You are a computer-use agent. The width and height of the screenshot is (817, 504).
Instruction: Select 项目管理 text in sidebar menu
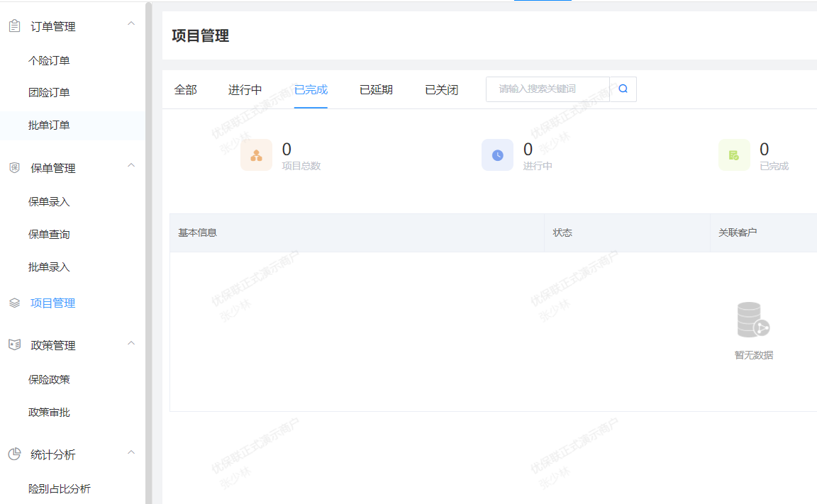[x=52, y=303]
